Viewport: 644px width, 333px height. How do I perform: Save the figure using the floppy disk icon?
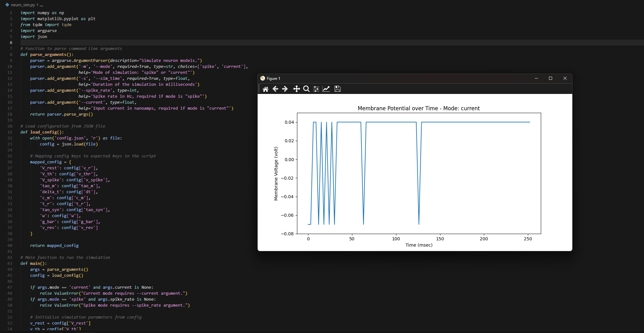tap(337, 89)
